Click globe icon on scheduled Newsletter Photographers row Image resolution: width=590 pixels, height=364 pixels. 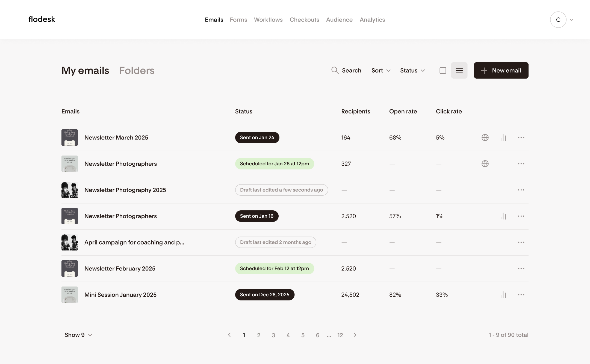[x=485, y=164]
